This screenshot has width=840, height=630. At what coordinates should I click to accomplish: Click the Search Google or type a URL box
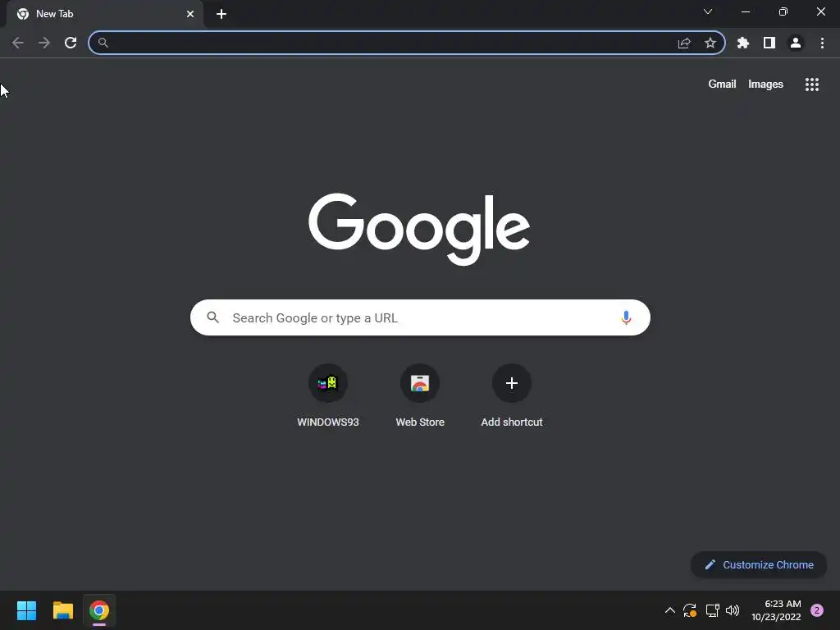(x=420, y=317)
